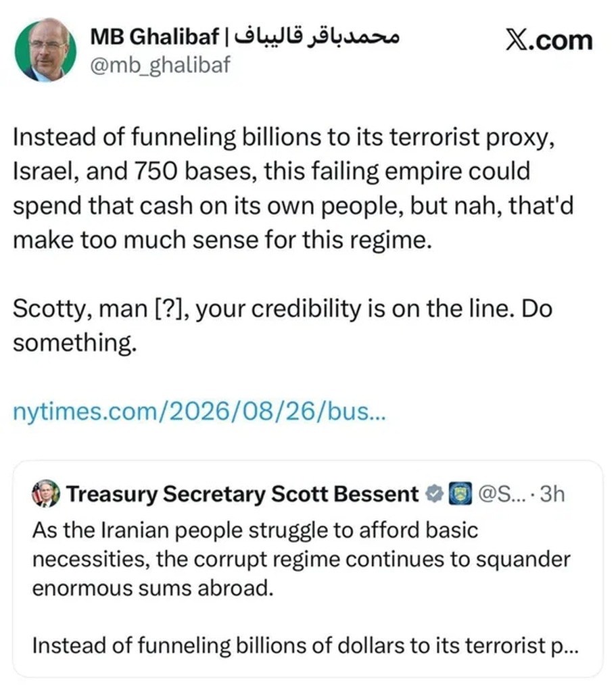
Task: Open the nytimes.com article link
Action: click(x=199, y=412)
